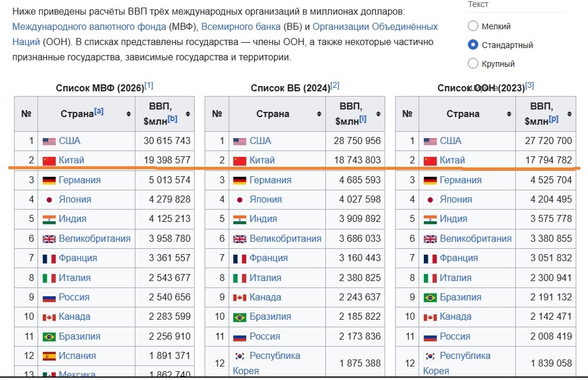Open footnote [3] beside Список ООН
Screen dimensions: 588x380
pos(529,85)
